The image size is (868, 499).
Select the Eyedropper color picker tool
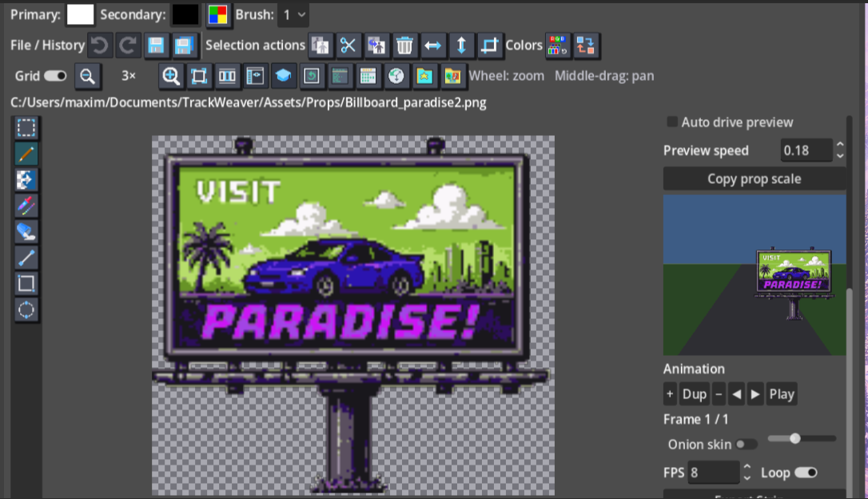click(26, 206)
